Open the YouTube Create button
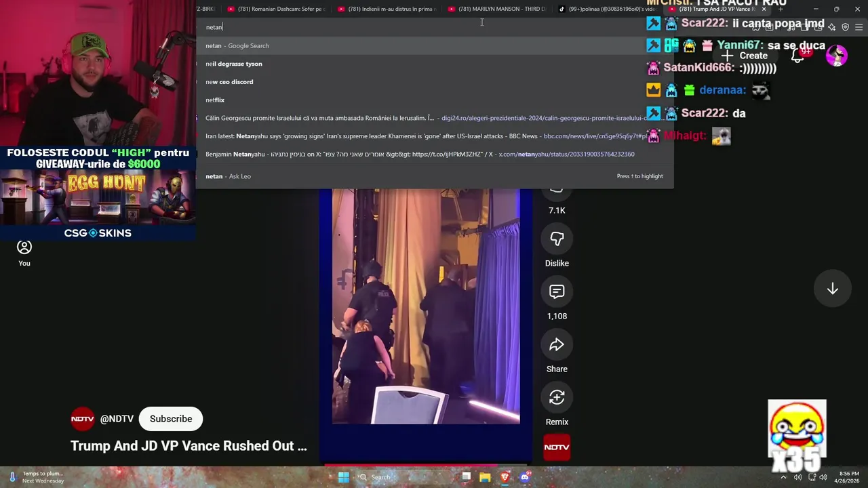Viewport: 868px width, 488px height. tap(745, 56)
